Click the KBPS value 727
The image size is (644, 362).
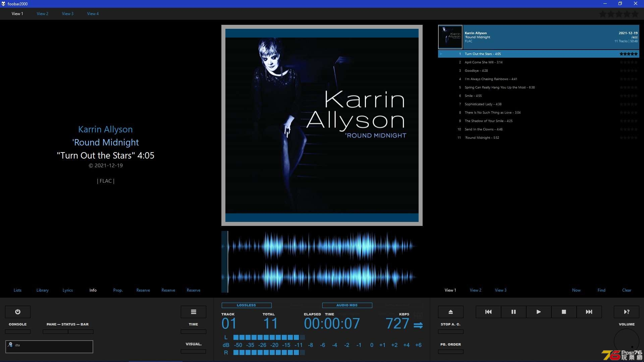click(397, 323)
